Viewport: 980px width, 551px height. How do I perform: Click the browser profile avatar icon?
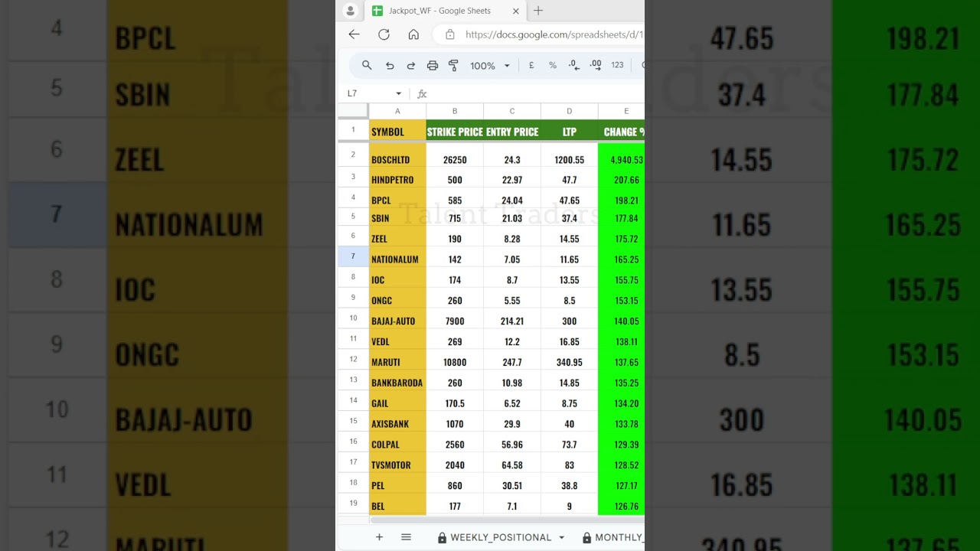click(x=351, y=11)
